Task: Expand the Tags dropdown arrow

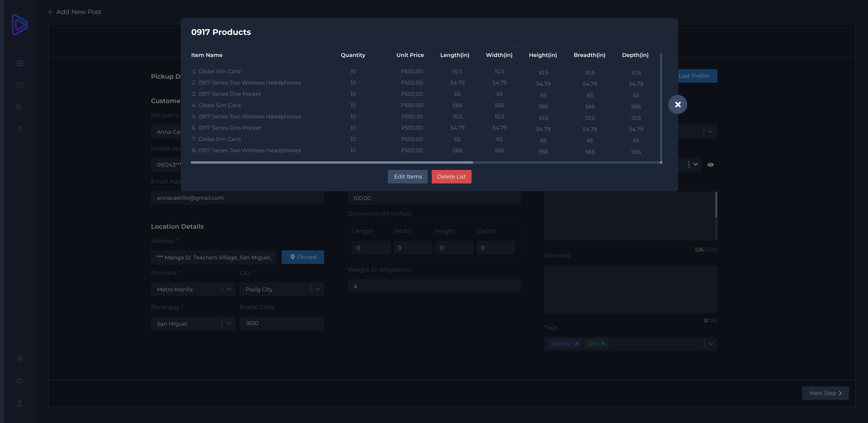Action: [711, 344]
